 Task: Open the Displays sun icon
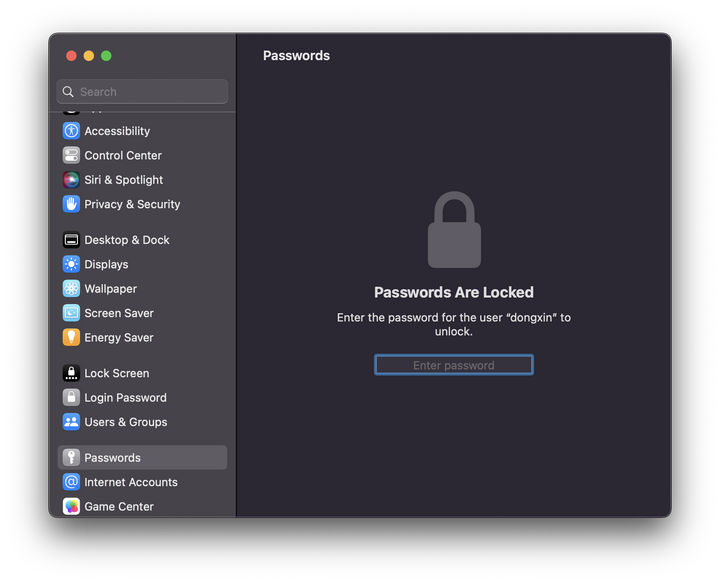[71, 264]
